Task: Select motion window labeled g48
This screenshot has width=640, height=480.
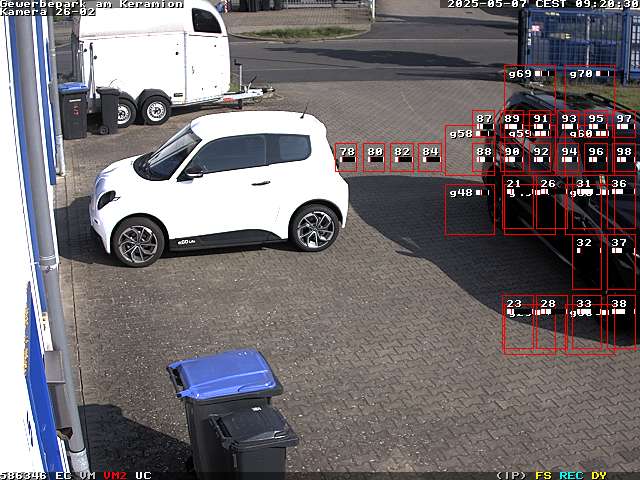Action: pyautogui.click(x=470, y=210)
